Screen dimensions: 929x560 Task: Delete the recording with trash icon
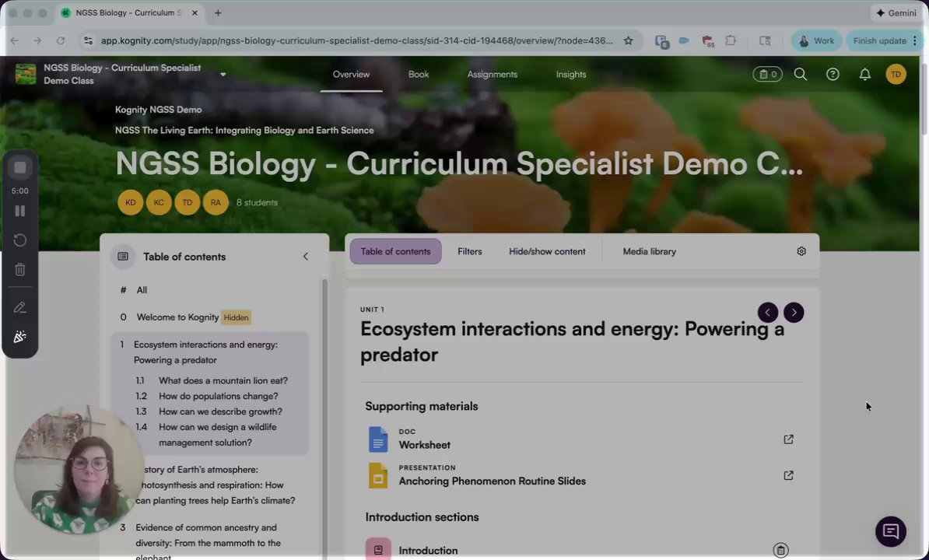(20, 270)
